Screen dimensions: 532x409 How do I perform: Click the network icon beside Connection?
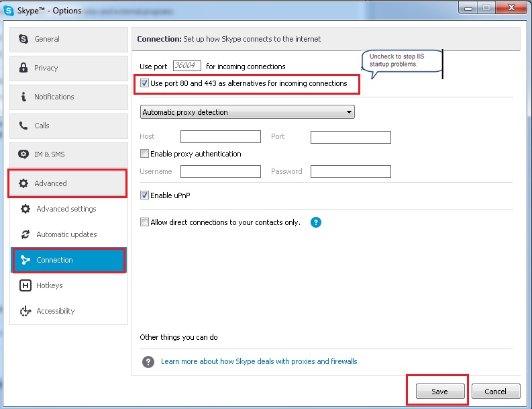pyautogui.click(x=25, y=260)
